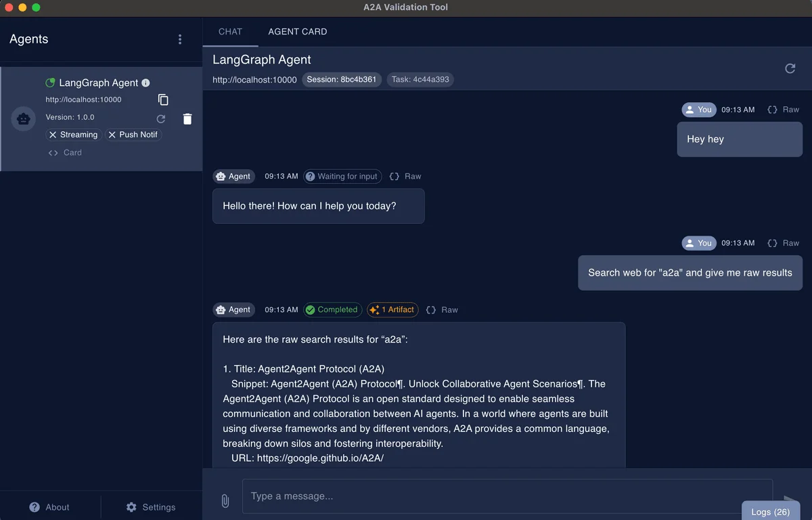Open the Agents panel three-dot menu
Viewport: 812px width, 520px height.
(180, 39)
